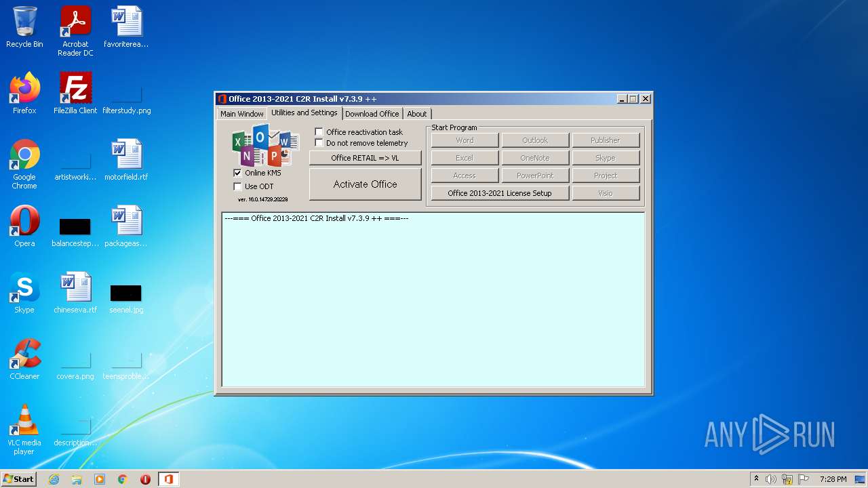The width and height of the screenshot is (868, 488).
Task: Click the Visio start button
Action: click(x=606, y=193)
